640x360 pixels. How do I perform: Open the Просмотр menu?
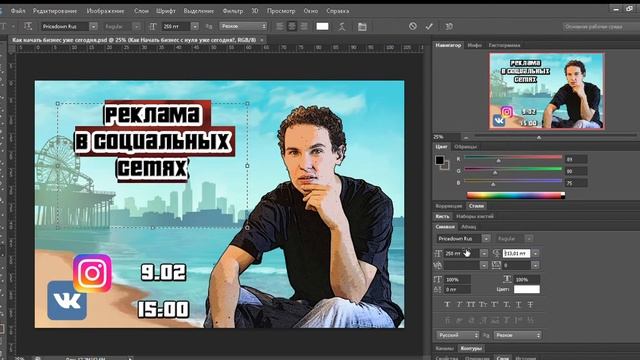(x=281, y=11)
